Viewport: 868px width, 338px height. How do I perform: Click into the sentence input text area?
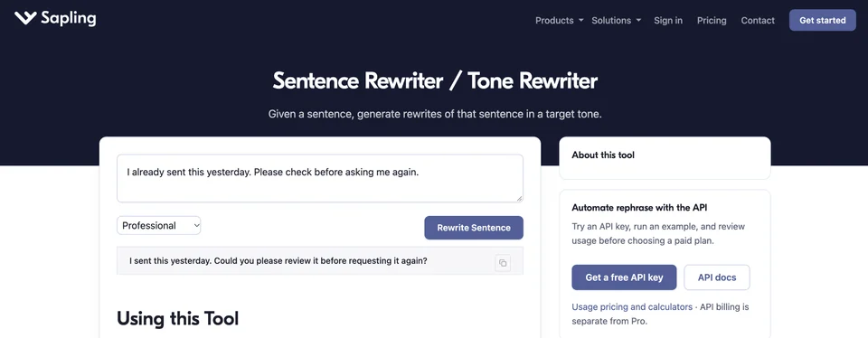click(x=320, y=178)
